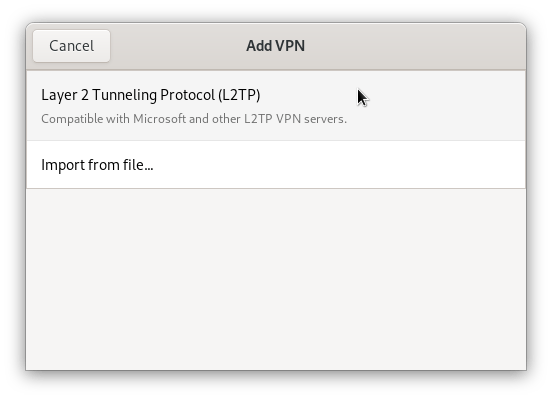552x399 pixels.
Task: Click the Add VPN dialog title
Action: click(x=275, y=46)
